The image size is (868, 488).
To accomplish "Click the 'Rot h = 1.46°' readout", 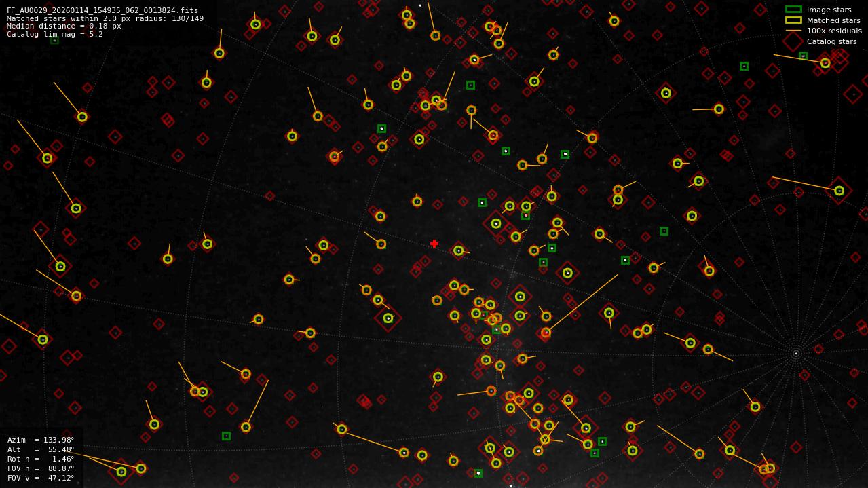I will pyautogui.click(x=41, y=459).
